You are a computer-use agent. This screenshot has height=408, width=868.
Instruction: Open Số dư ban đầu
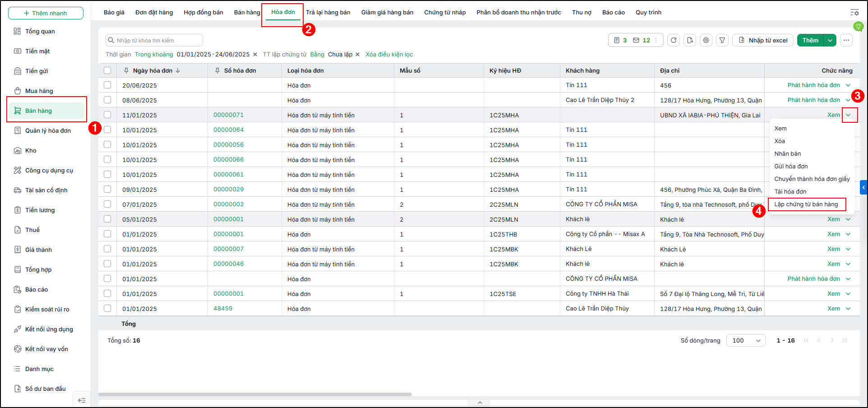45,389
